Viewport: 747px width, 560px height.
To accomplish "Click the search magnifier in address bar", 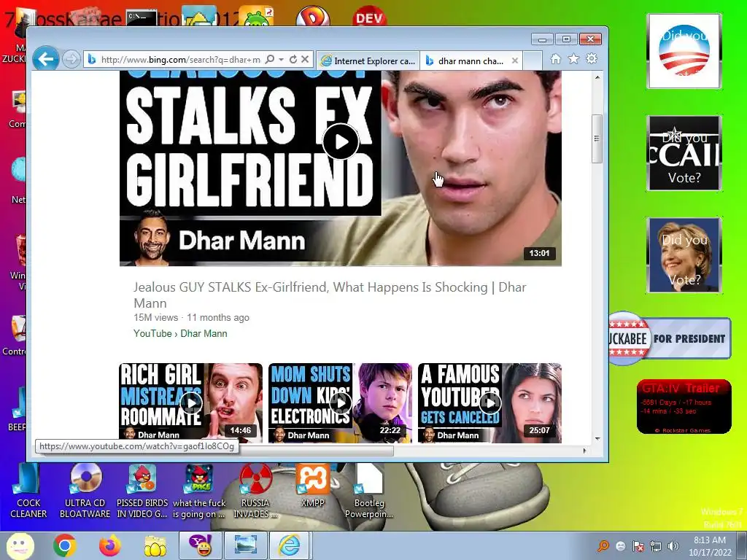I will click(270, 60).
